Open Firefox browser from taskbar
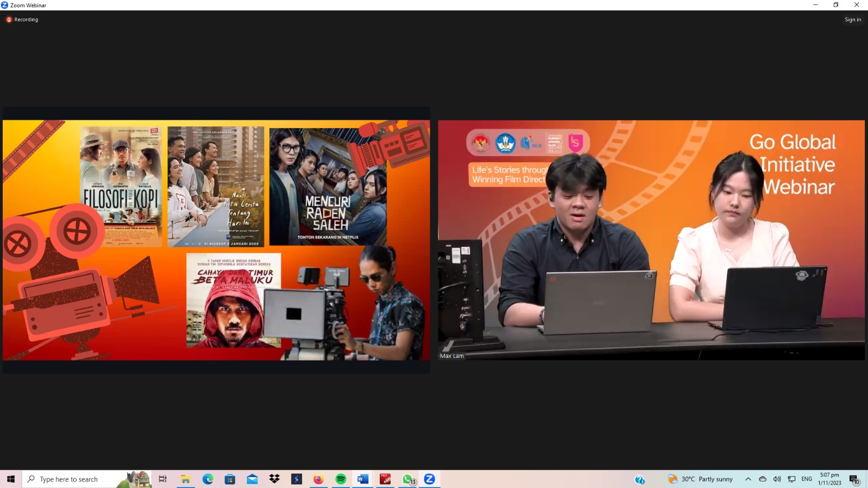Image resolution: width=868 pixels, height=488 pixels. coord(318,479)
